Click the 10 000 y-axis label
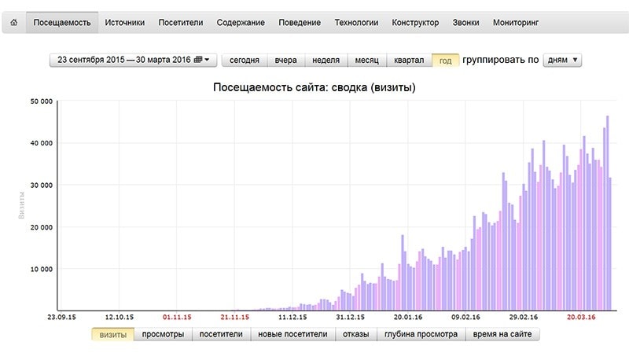The height and width of the screenshot is (364, 629). coord(42,270)
